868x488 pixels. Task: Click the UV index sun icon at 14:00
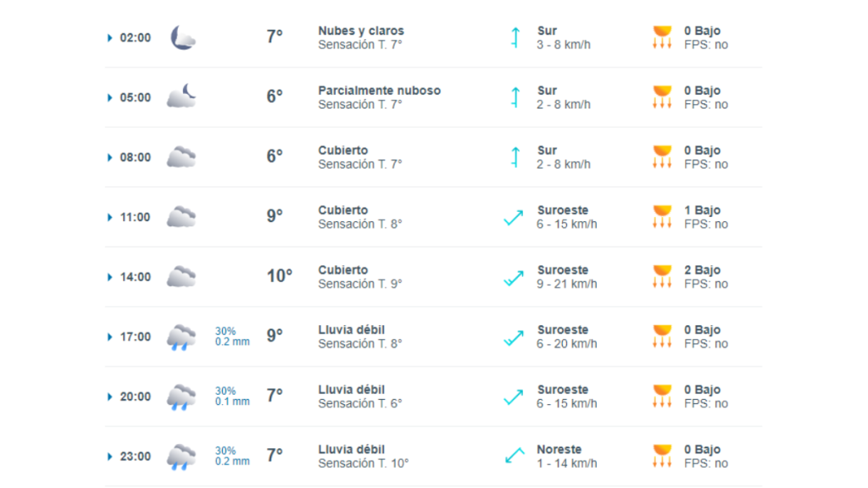click(x=662, y=277)
